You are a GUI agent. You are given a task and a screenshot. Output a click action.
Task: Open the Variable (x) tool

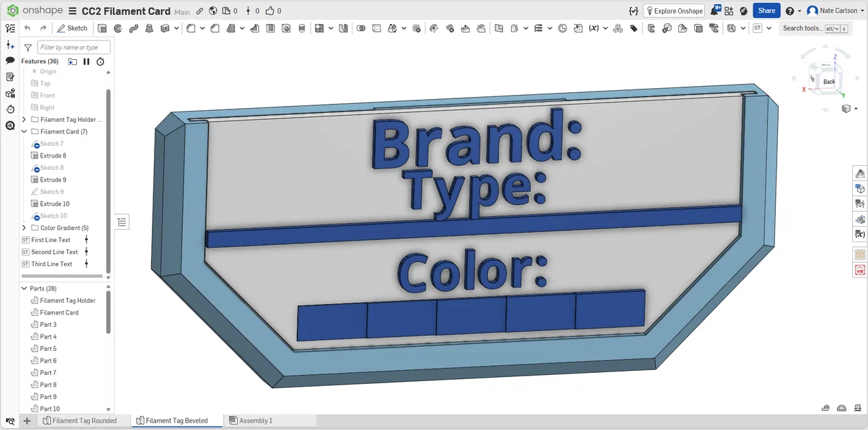tap(594, 28)
